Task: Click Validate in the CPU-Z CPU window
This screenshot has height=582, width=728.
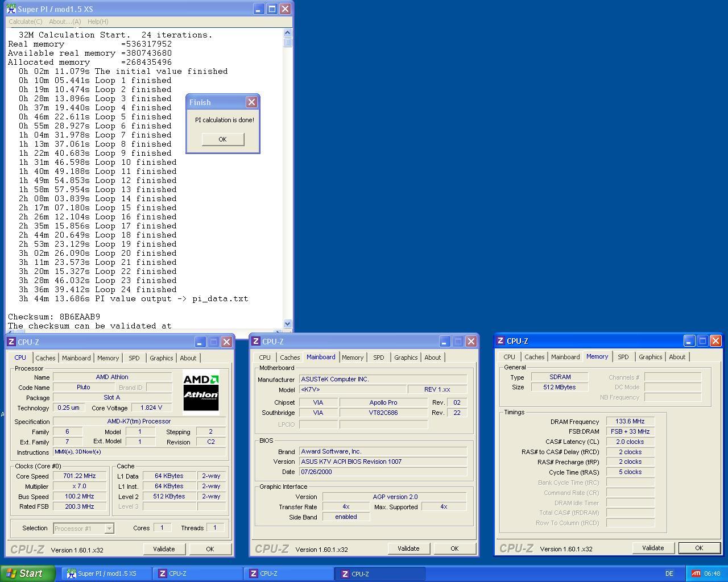Action: pos(164,549)
